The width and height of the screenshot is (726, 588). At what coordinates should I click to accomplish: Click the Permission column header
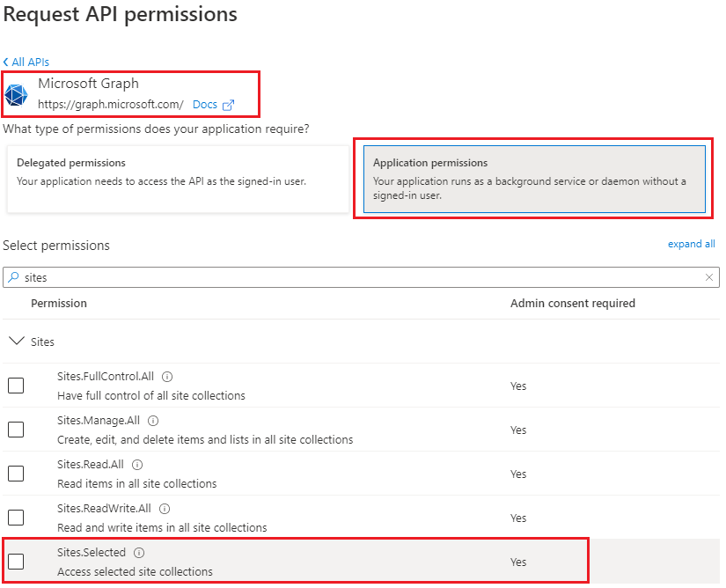(x=59, y=304)
